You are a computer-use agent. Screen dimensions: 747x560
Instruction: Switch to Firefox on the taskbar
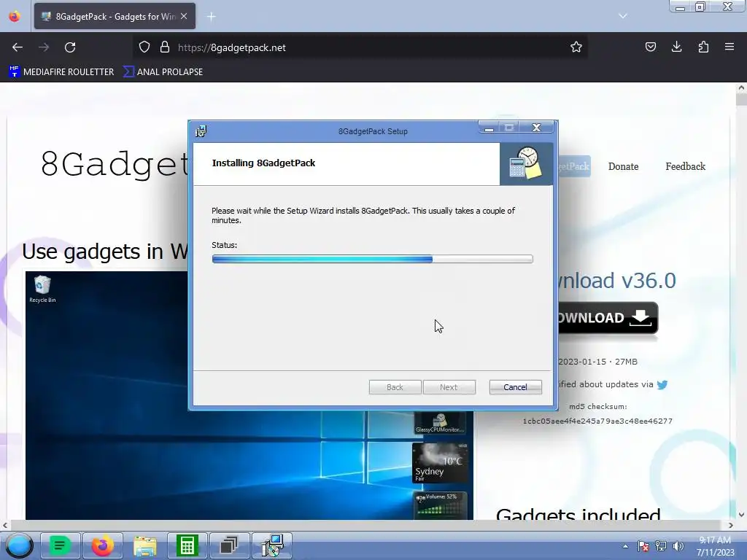click(102, 545)
